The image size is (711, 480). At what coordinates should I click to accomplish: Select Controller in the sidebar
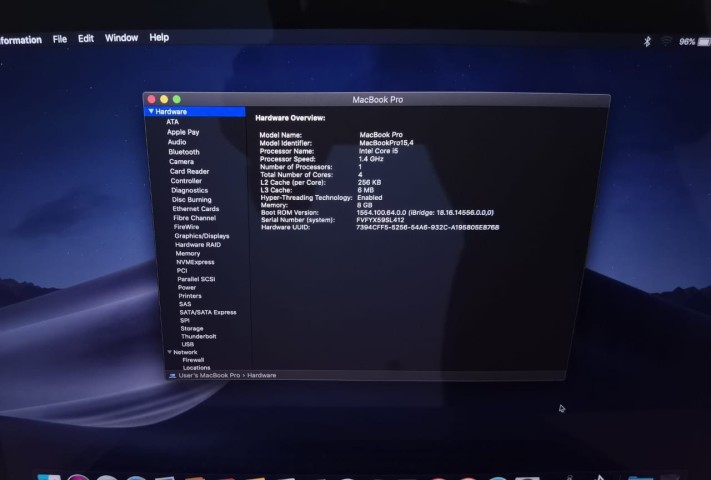pos(186,180)
